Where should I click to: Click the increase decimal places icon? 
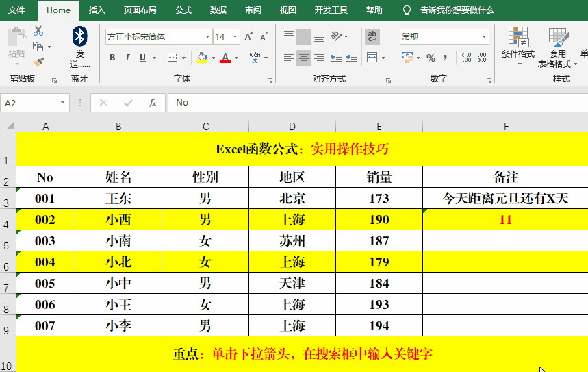coord(466,58)
